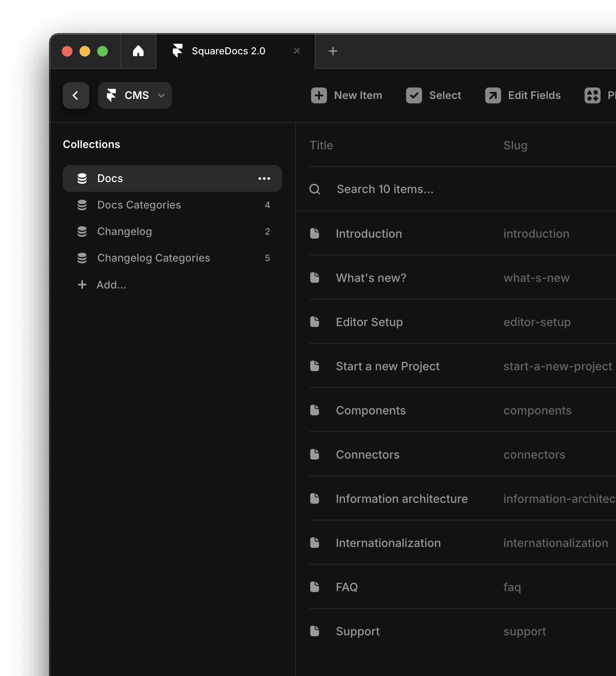616x676 pixels.
Task: Close the SquareDocs 2.0 tab
Action: click(297, 51)
